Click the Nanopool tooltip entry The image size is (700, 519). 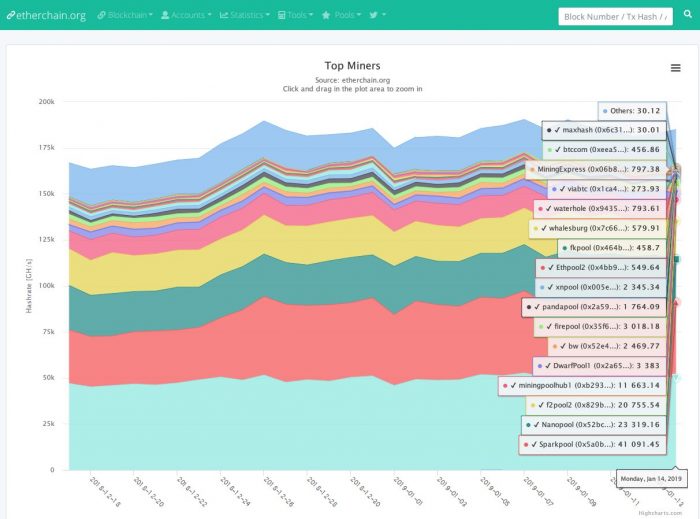[594, 425]
